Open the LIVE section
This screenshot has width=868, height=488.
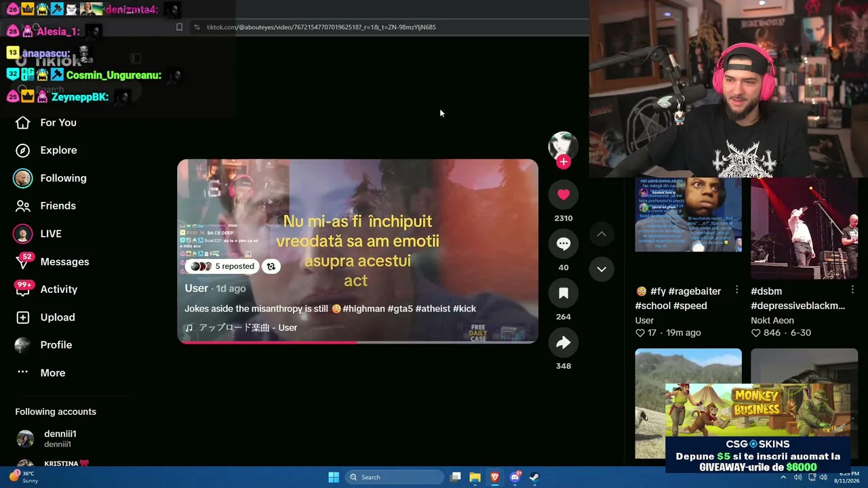(37, 234)
